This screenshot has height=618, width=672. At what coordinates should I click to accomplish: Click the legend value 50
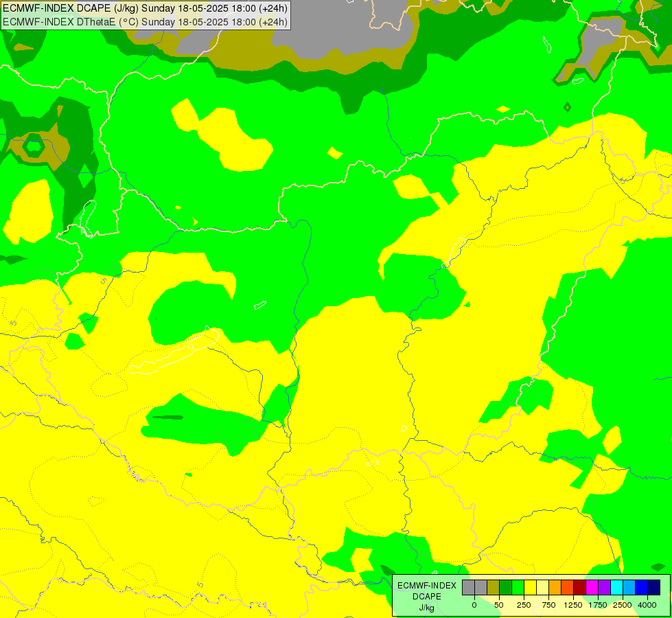pos(499,605)
